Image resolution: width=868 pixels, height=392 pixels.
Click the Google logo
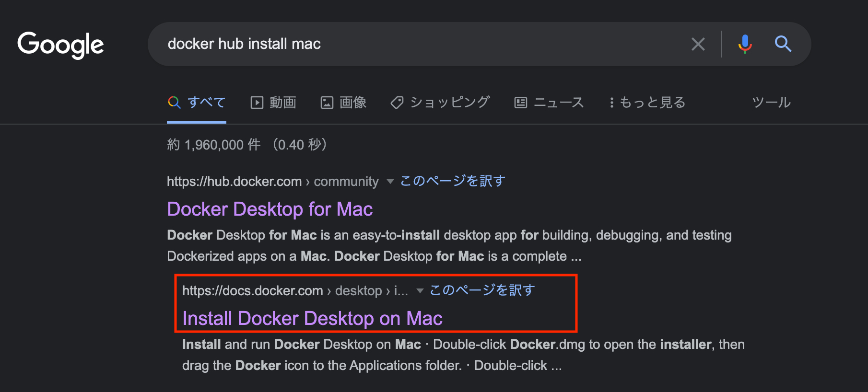coord(60,45)
